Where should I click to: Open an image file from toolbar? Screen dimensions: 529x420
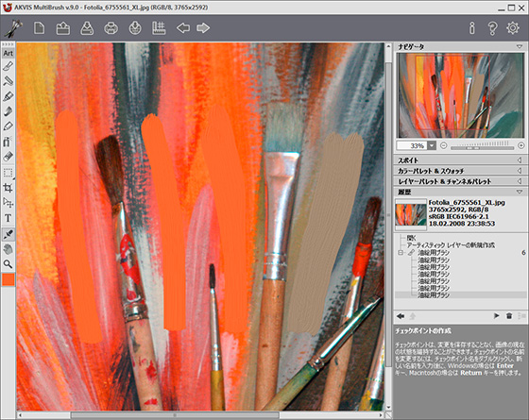[63, 28]
